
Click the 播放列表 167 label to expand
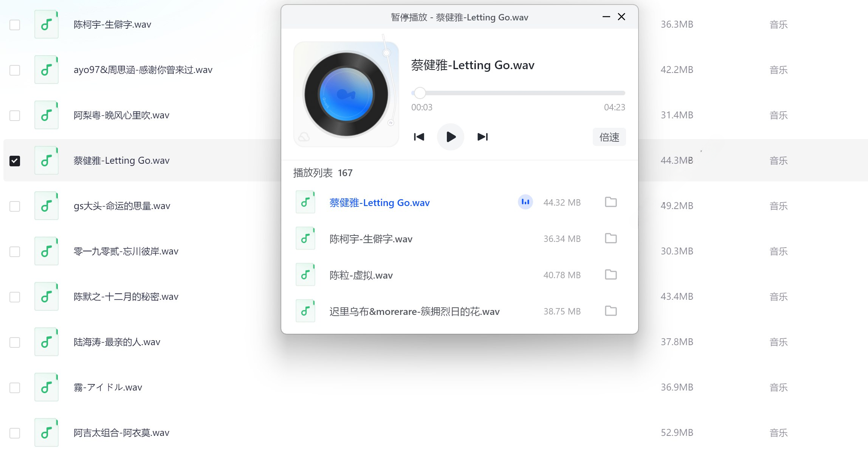(x=322, y=173)
